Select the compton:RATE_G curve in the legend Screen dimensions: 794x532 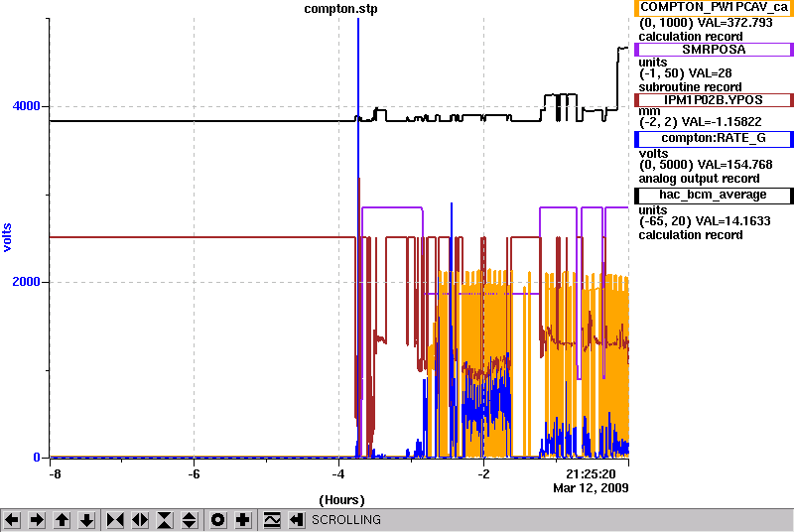tap(714, 139)
